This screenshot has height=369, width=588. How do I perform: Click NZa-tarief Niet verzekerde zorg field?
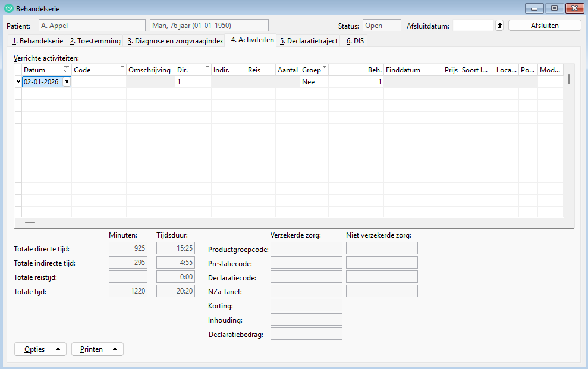382,291
